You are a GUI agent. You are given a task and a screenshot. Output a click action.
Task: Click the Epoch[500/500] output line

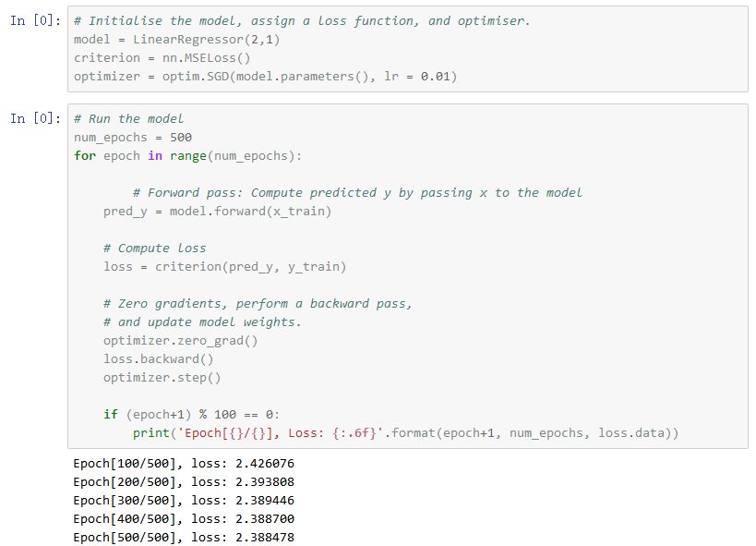(x=184, y=537)
